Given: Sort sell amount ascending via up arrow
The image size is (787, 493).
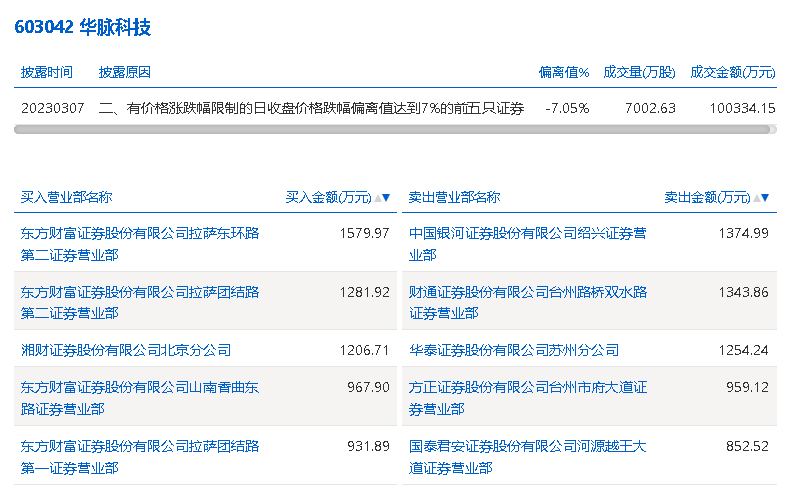Looking at the screenshot, I should point(757,198).
